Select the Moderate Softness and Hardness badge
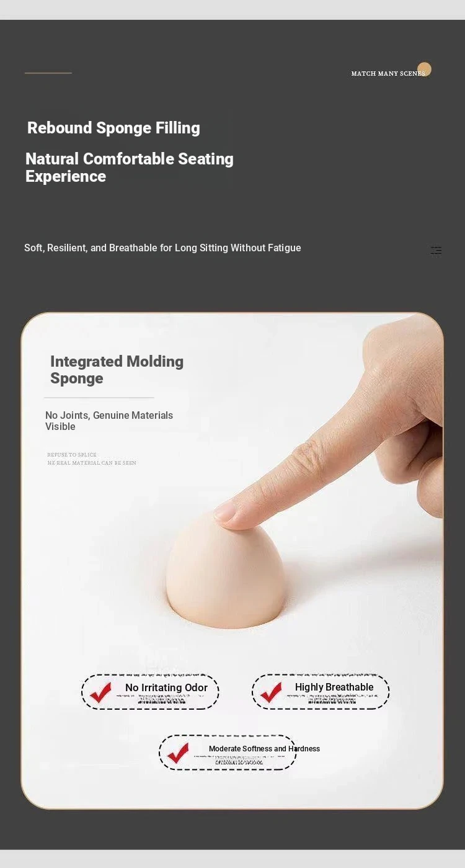 click(x=228, y=753)
